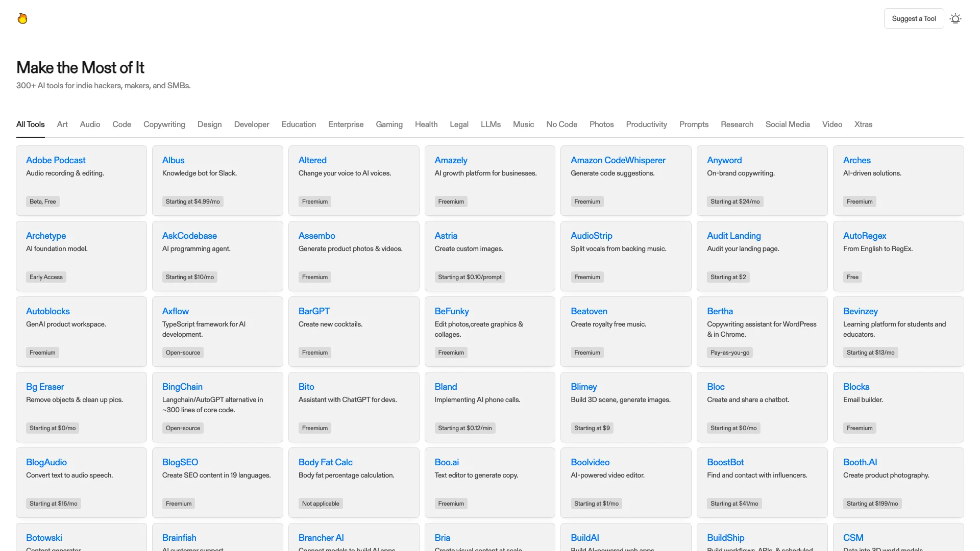Open the Code category tab
The width and height of the screenshot is (980, 551).
click(x=121, y=124)
